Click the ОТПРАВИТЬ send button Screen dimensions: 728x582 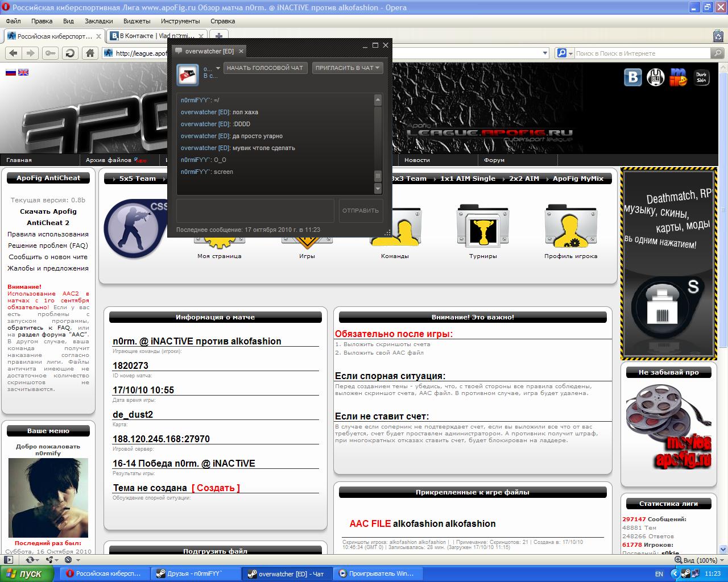point(361,210)
